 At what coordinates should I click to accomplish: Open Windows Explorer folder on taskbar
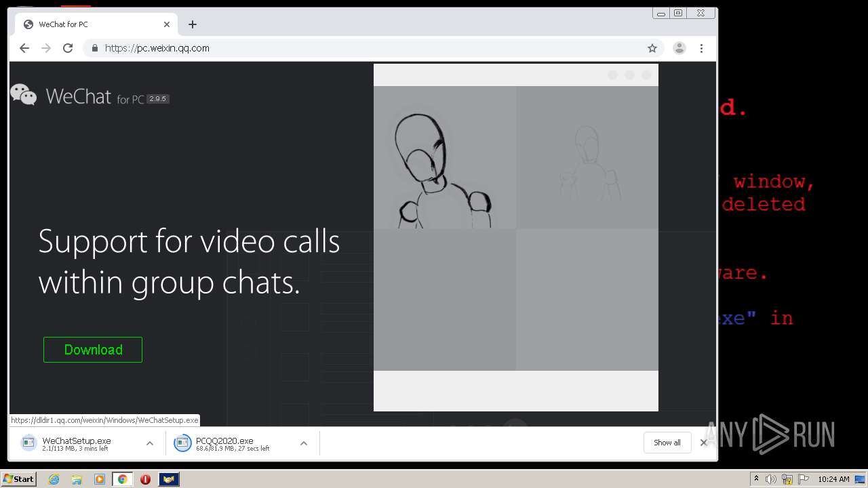tap(77, 479)
